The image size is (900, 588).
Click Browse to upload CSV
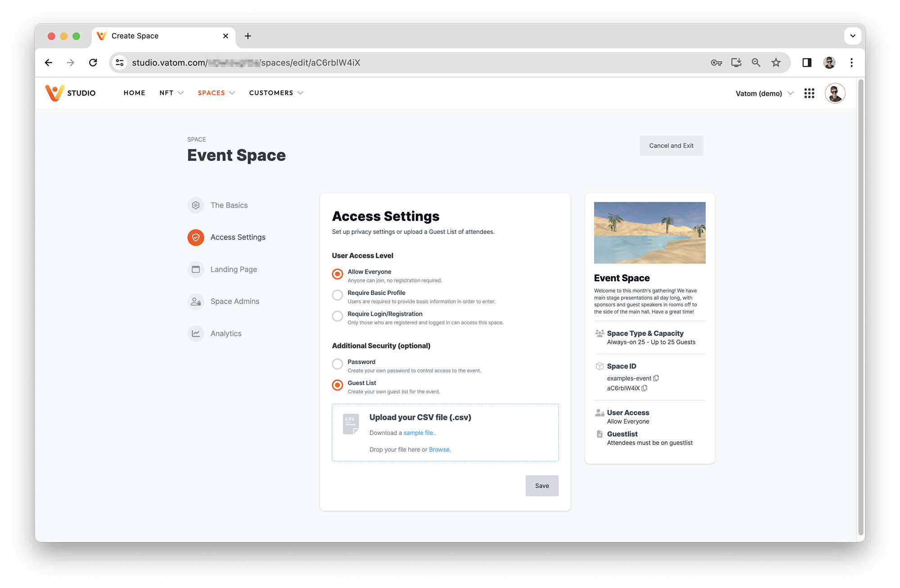coord(439,449)
